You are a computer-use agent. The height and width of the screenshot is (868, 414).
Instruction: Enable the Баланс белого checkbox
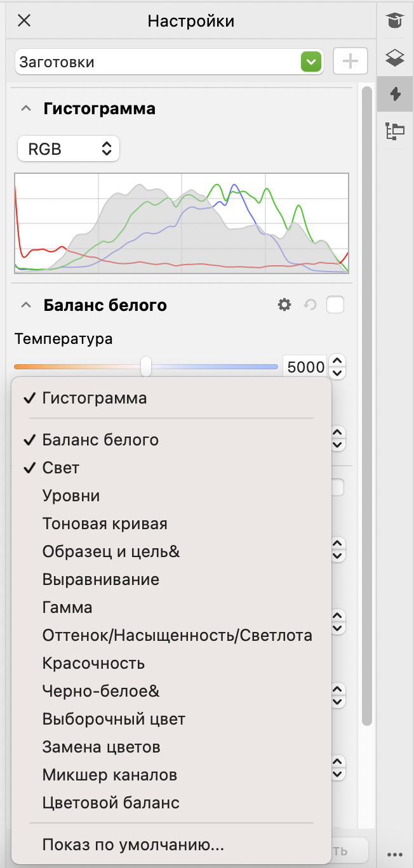(x=335, y=305)
